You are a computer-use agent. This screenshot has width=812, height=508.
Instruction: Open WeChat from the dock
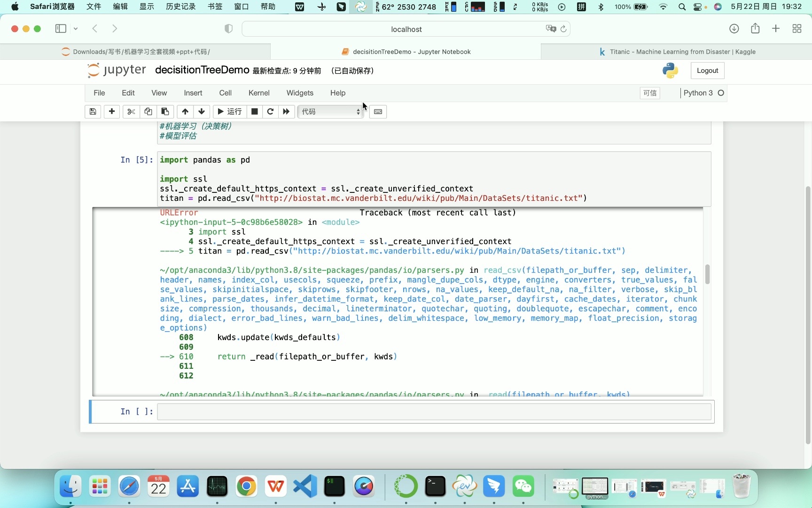523,486
